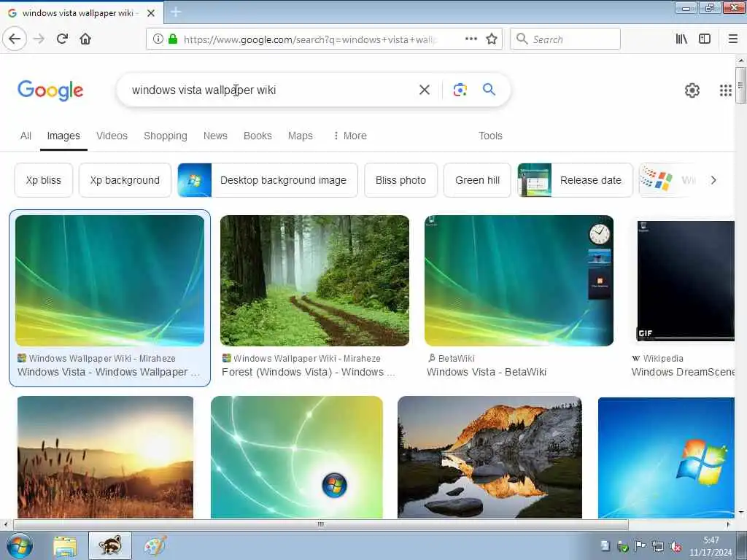Screen dimensions: 747x560
Task: Open a new browser tab
Action: point(175,12)
